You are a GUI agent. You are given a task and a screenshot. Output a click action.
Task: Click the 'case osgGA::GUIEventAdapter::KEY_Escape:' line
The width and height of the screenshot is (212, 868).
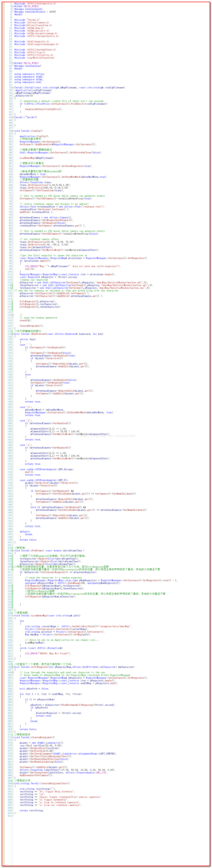coord(46,469)
